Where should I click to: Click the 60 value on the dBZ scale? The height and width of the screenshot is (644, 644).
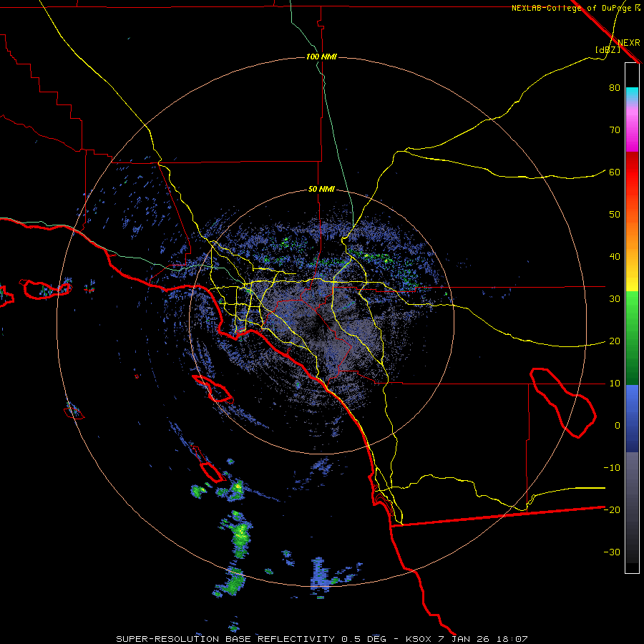pos(615,172)
